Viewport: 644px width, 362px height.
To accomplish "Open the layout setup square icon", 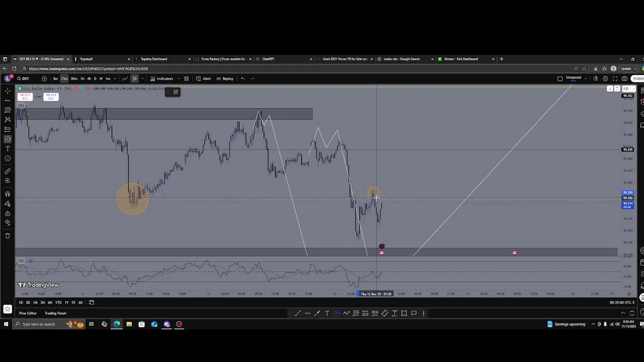I will (x=560, y=78).
